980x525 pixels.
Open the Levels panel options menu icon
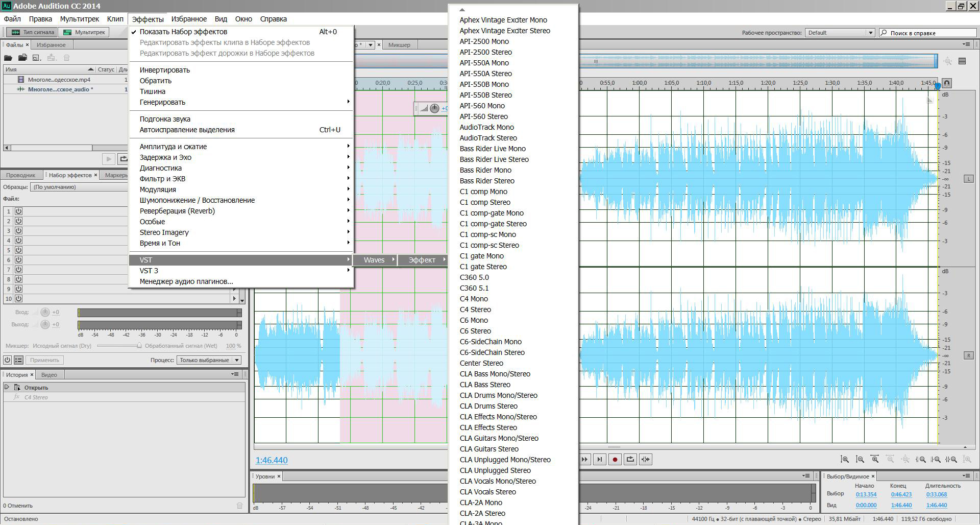coord(806,476)
